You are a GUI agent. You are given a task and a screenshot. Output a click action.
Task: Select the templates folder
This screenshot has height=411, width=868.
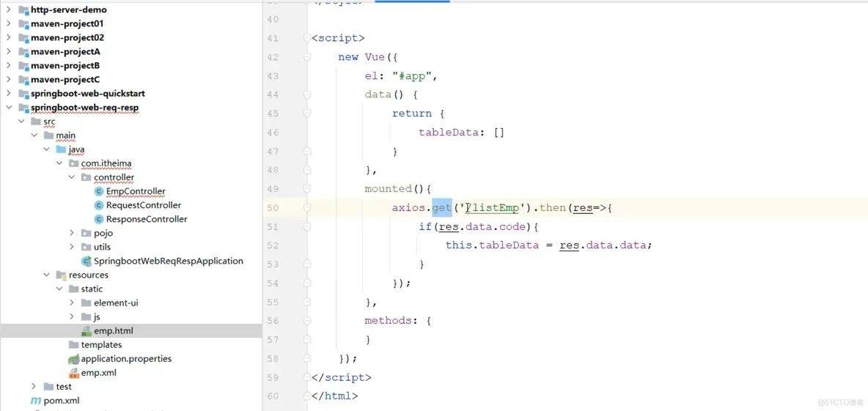(101, 344)
